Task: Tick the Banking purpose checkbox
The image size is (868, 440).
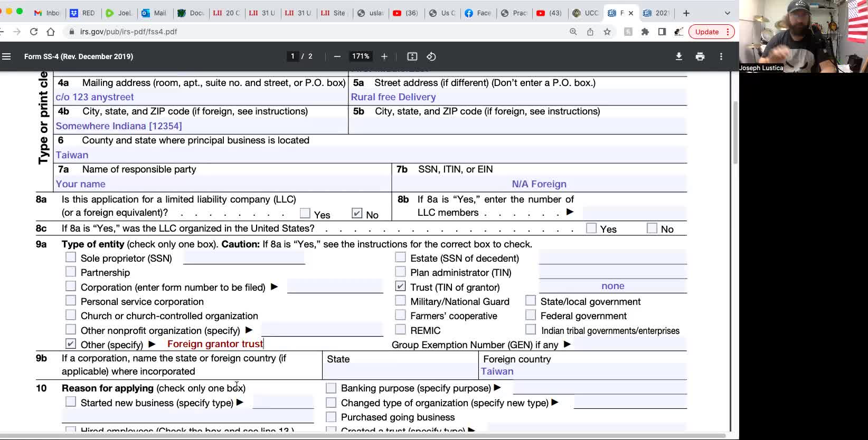Action: click(331, 388)
